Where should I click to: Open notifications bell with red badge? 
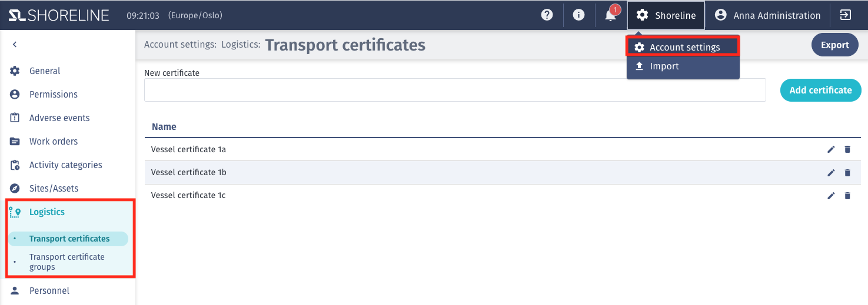[x=611, y=15]
